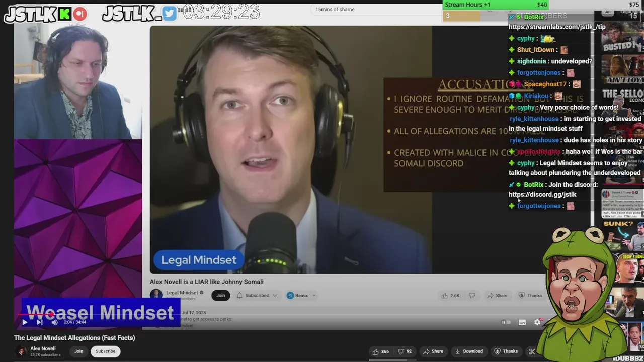Click the Subscribed bell icon

pyautogui.click(x=239, y=295)
